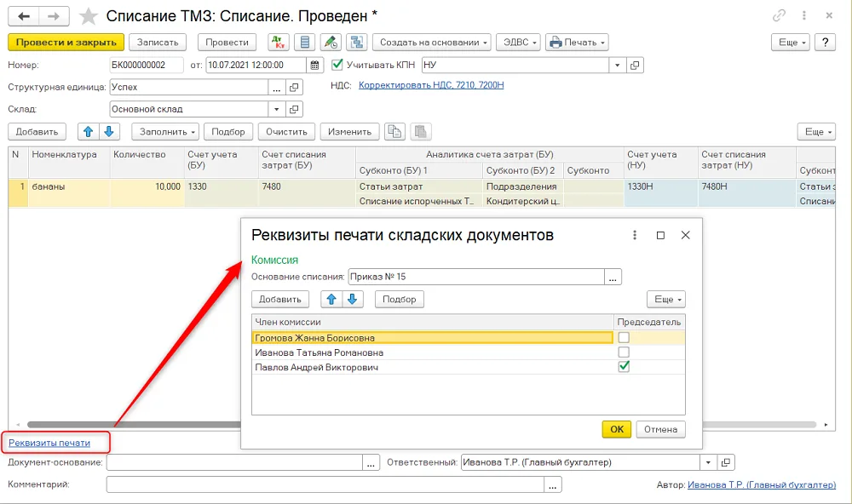852x504 pixels.
Task: Click Провести и закрыть button
Action: [66, 42]
